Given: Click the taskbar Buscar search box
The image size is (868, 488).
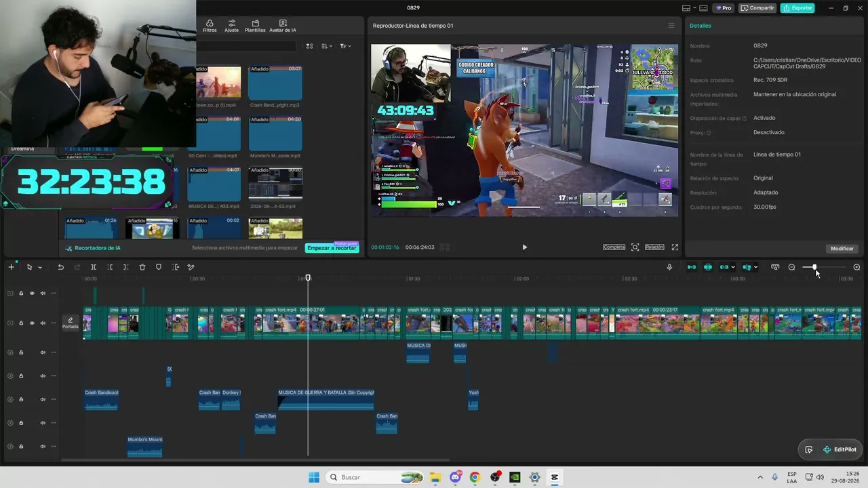Looking at the screenshot, I should [375, 477].
